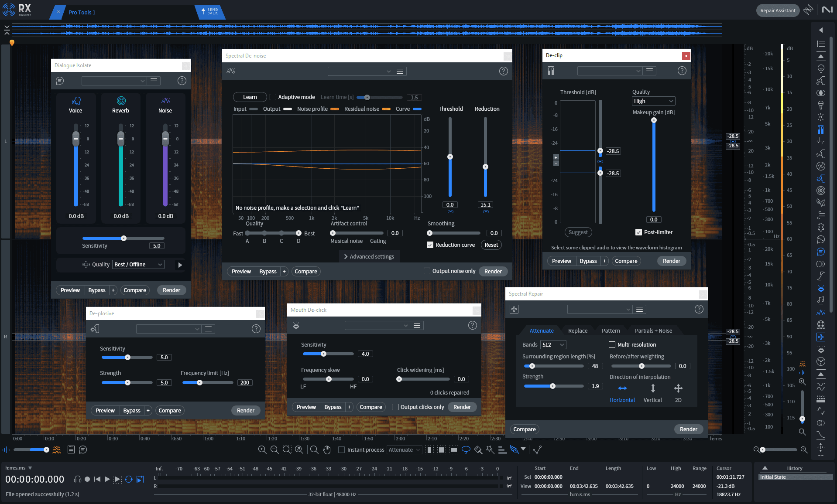Open the De-clip Quality dropdown
Image resolution: width=837 pixels, height=504 pixels.
coord(654,101)
